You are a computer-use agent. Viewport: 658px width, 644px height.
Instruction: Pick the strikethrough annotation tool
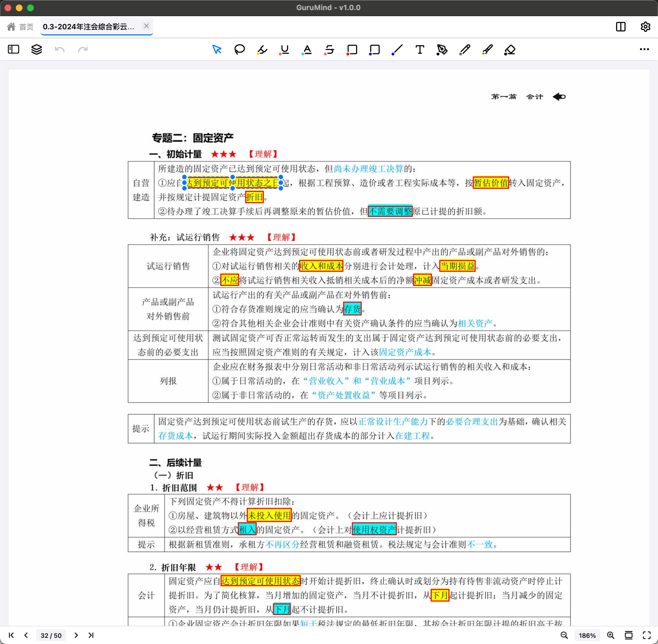(x=329, y=50)
